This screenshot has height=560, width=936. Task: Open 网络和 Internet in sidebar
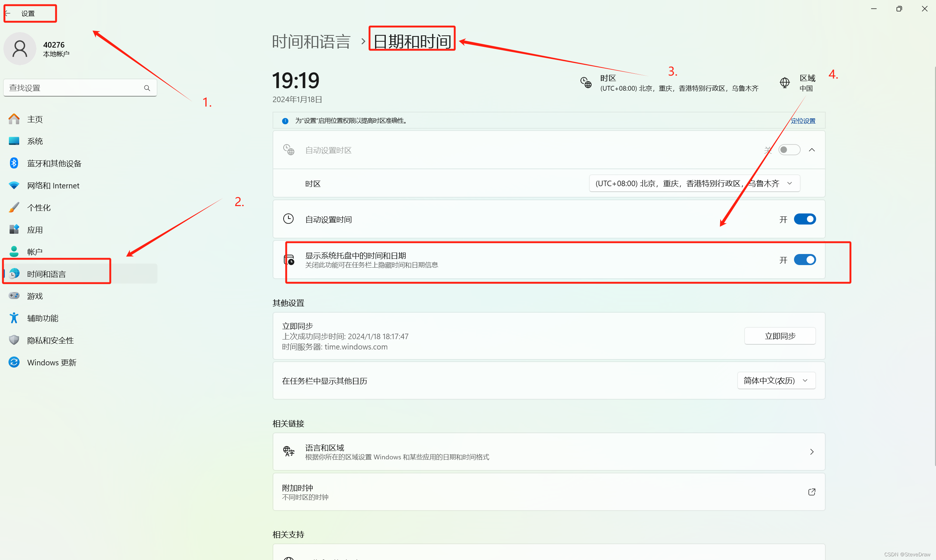click(53, 185)
